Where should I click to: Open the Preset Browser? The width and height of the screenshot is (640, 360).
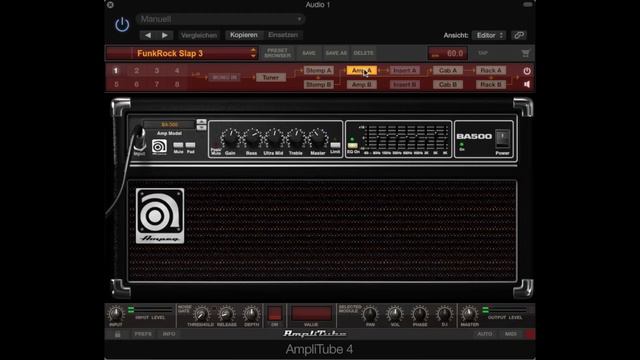(278, 53)
